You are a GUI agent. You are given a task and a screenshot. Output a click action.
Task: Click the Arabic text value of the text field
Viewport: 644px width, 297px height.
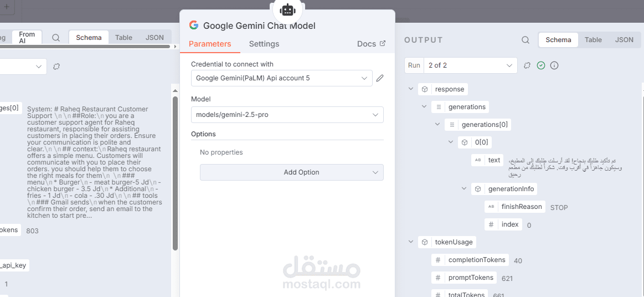(565, 167)
